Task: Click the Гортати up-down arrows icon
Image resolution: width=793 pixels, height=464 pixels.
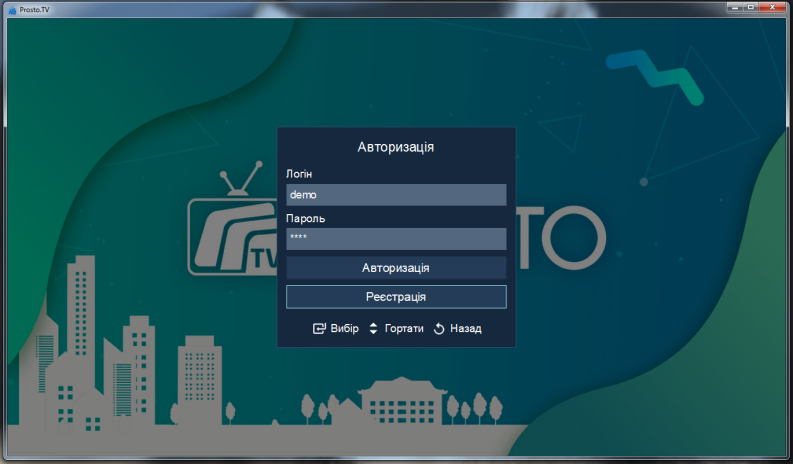Action: coord(373,329)
